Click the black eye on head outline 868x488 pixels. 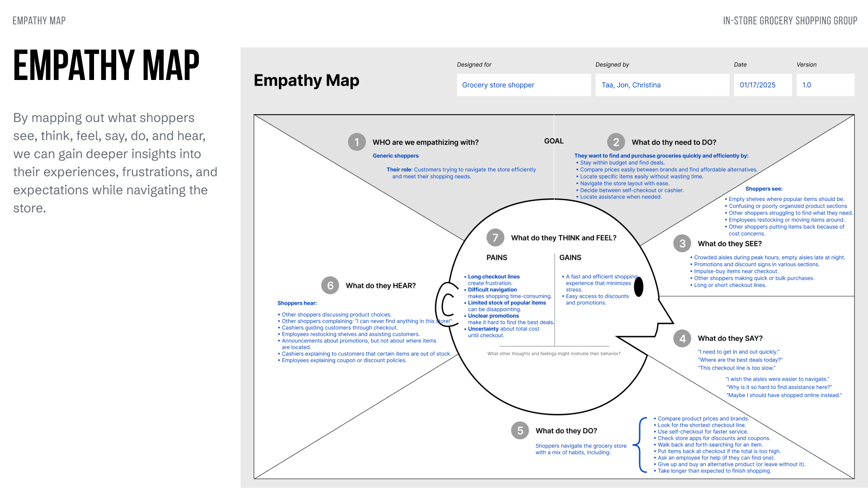(638, 287)
